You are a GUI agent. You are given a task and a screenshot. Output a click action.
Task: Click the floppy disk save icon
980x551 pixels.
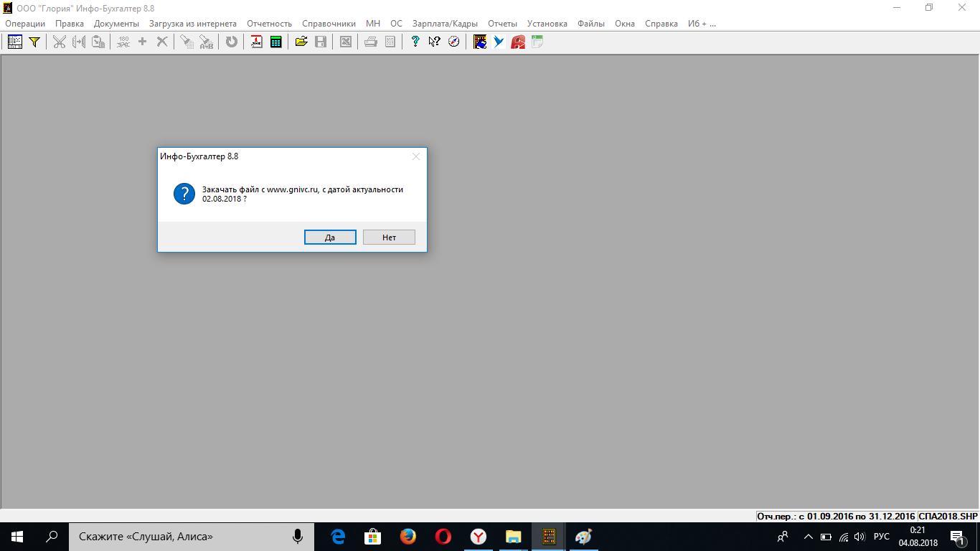(321, 42)
